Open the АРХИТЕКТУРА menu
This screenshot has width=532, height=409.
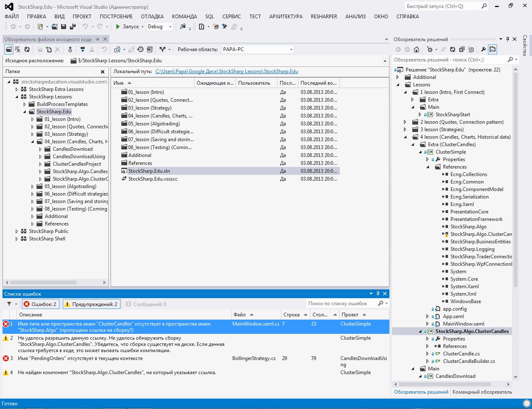pos(286,17)
